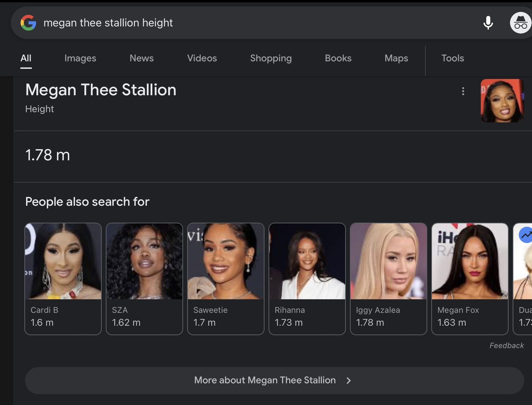Click the SZA name label
The height and width of the screenshot is (405, 532).
[x=120, y=310]
